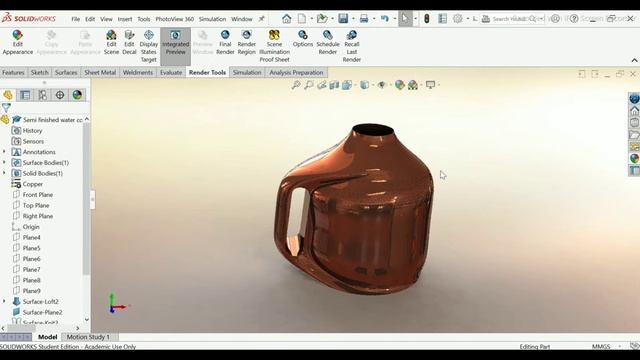
Task: Pin the menu bar pushpin
Action: pyautogui.click(x=261, y=19)
